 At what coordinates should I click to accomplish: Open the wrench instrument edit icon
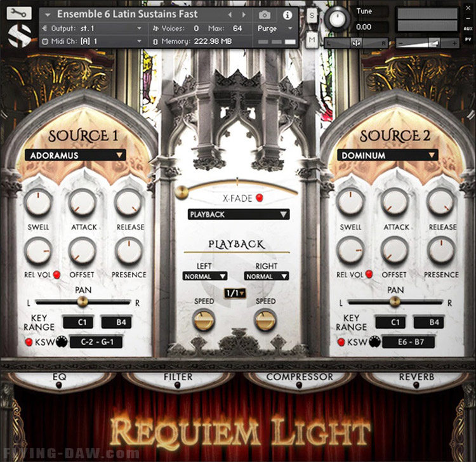point(19,13)
